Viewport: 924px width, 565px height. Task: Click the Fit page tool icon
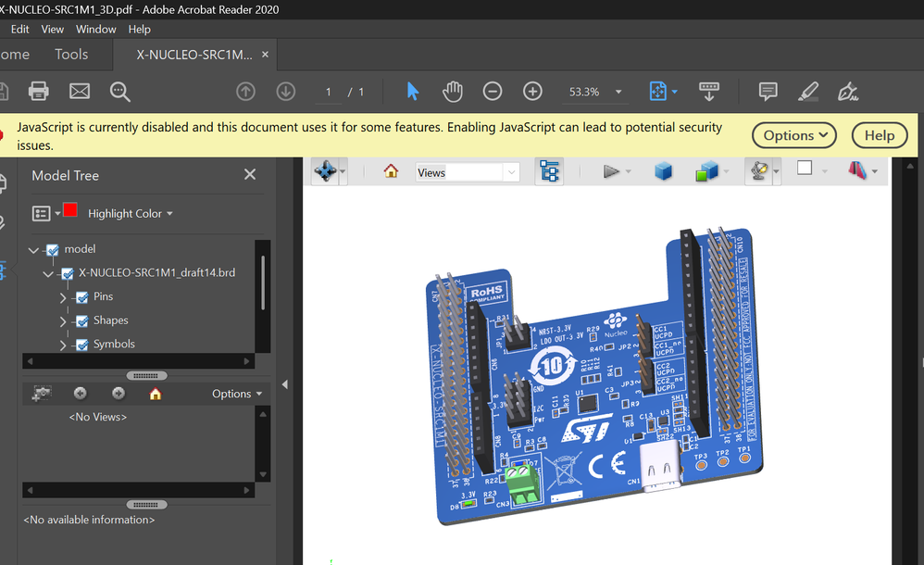(657, 92)
